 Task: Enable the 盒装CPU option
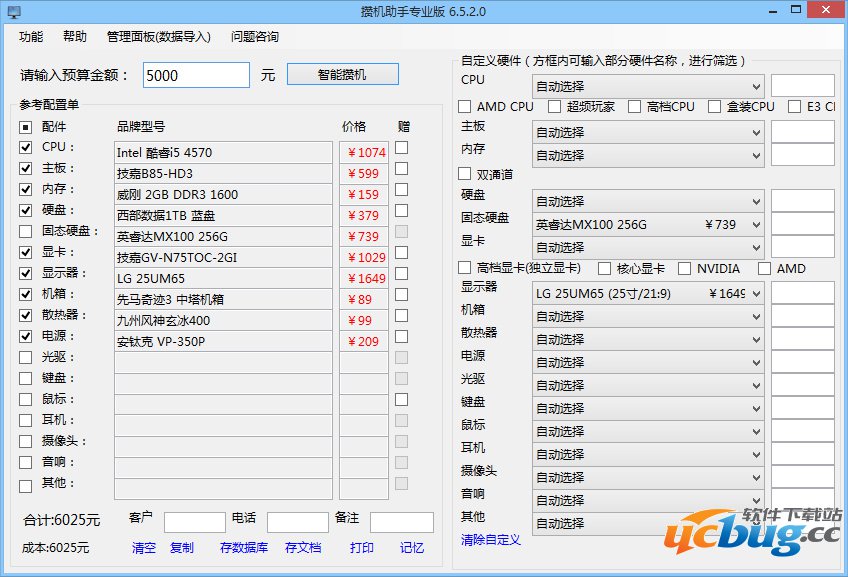(714, 106)
